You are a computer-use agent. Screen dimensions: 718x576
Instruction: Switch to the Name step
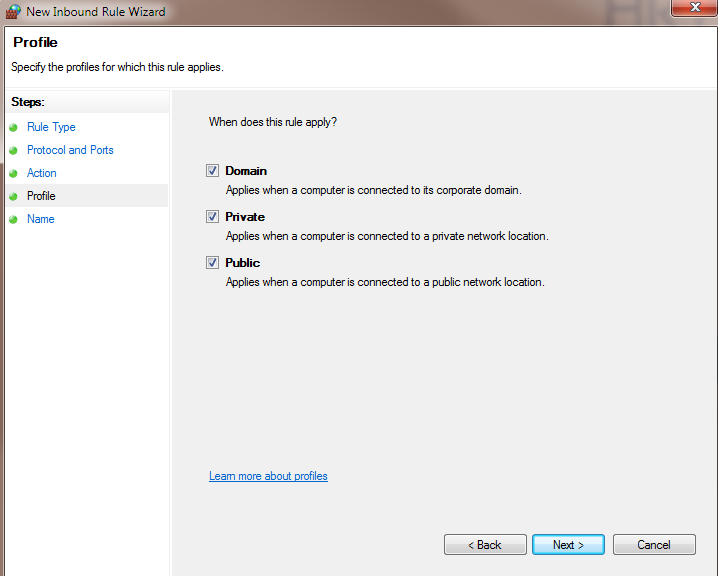(41, 219)
